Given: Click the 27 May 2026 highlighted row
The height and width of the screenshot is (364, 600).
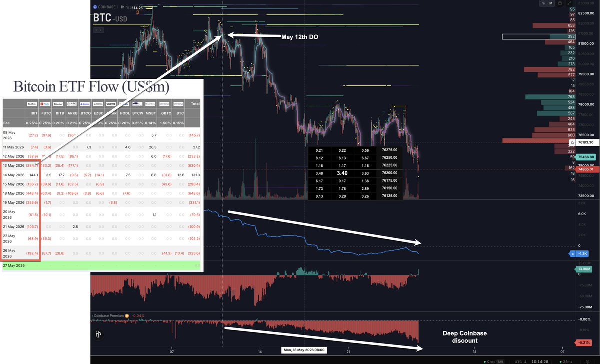Looking at the screenshot, I should [x=101, y=266].
